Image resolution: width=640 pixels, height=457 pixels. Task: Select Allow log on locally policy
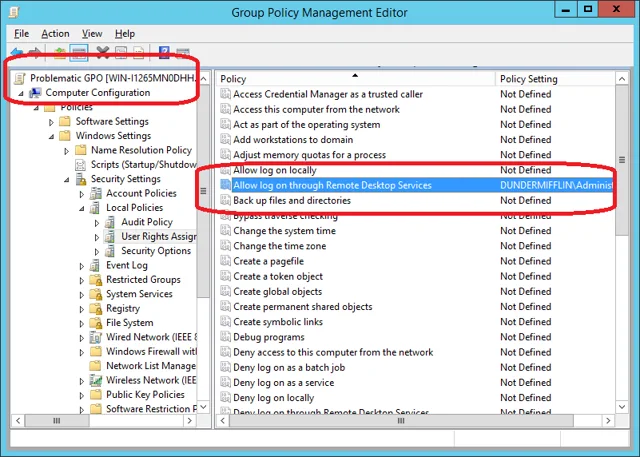pos(275,170)
